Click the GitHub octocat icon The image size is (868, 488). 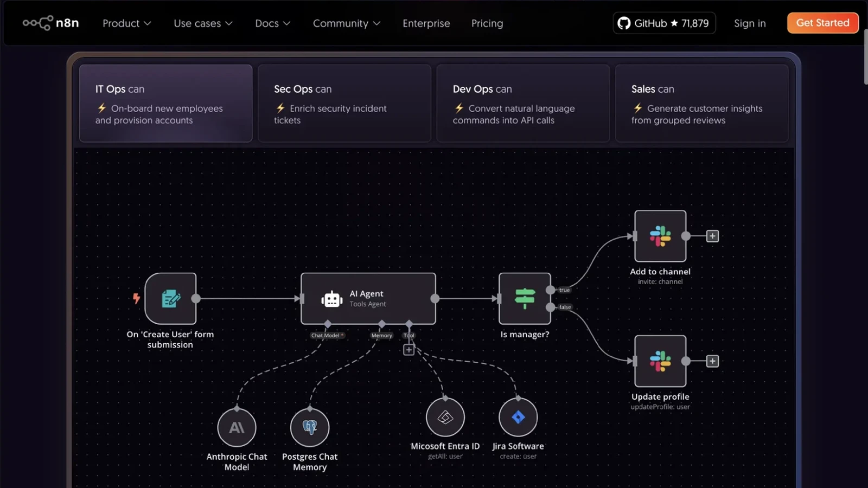(x=624, y=23)
